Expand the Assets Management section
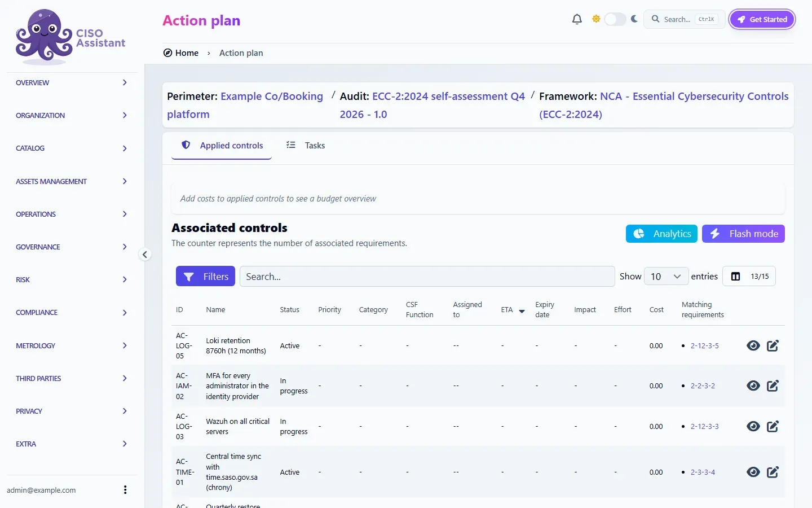 click(72, 181)
